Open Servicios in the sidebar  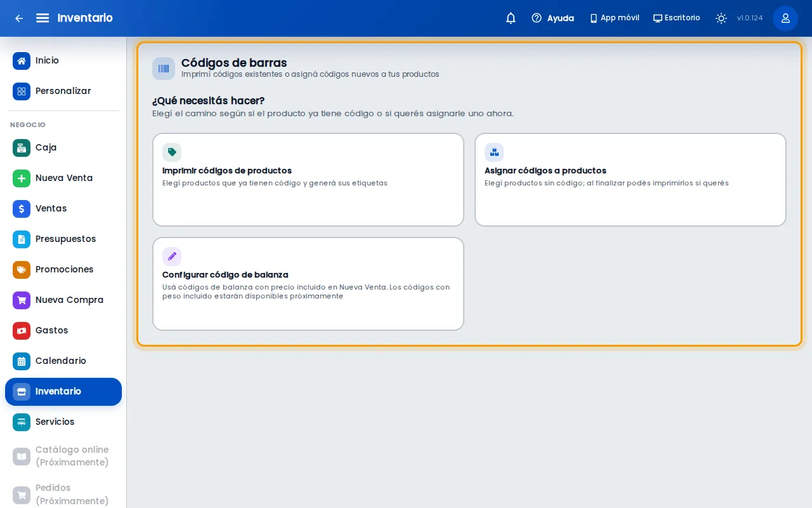[x=63, y=422]
